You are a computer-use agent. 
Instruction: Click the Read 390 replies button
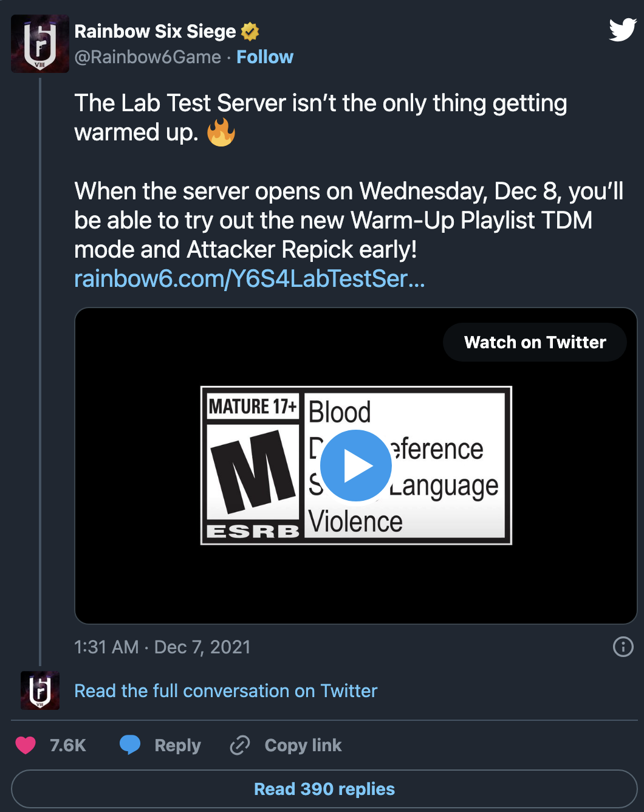coord(324,789)
